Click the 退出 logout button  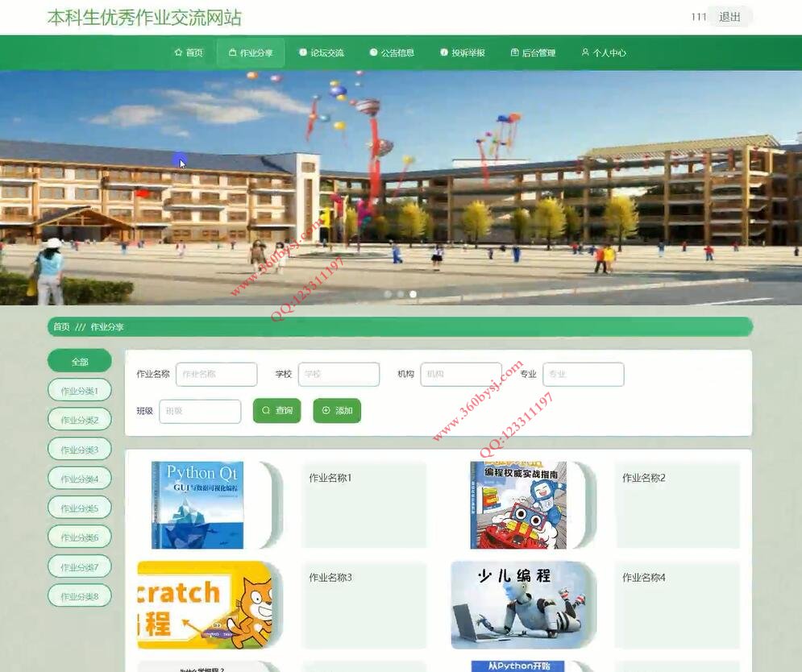(x=730, y=17)
